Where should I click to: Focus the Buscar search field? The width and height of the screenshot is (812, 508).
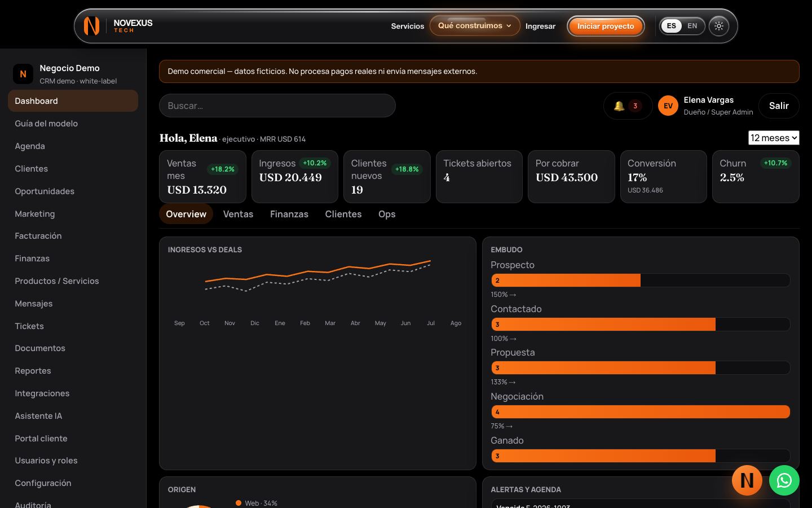tap(277, 106)
